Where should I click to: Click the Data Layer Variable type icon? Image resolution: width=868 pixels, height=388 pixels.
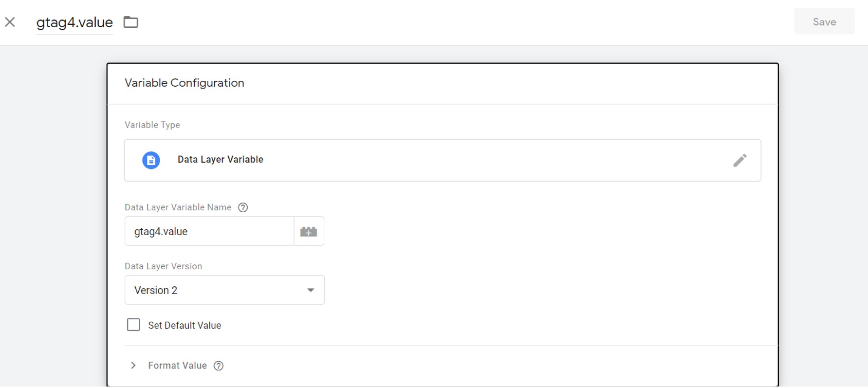151,160
